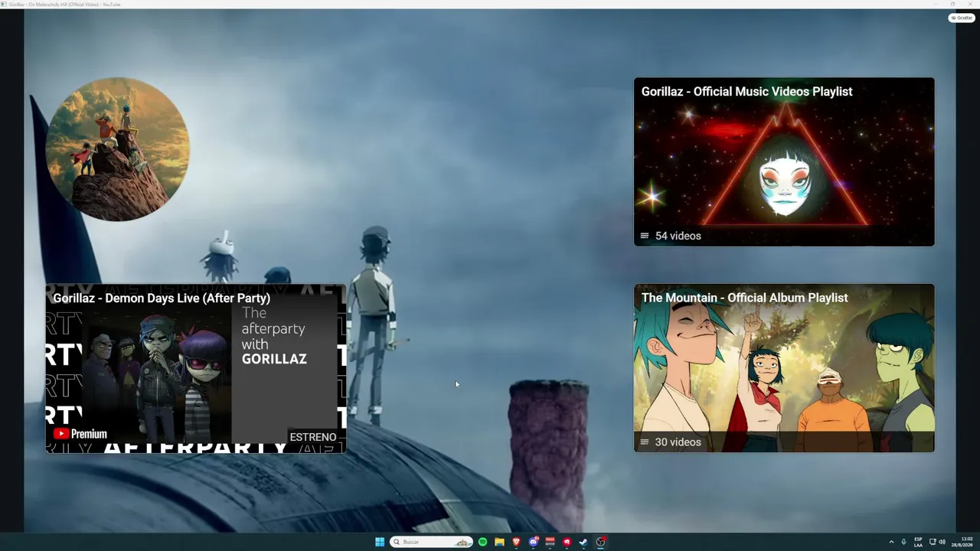
Task: Click the '30 videos' count label
Action: click(x=678, y=442)
